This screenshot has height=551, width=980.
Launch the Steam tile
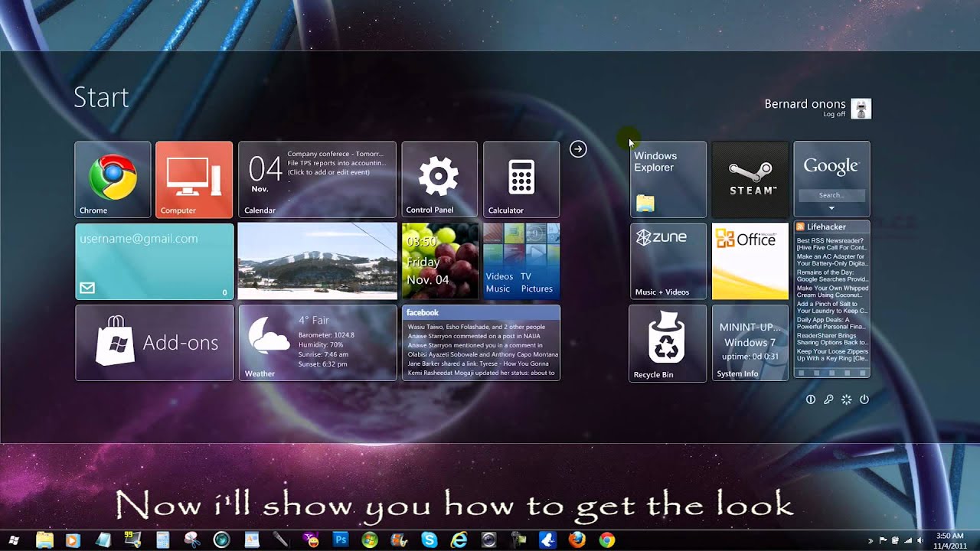click(750, 179)
